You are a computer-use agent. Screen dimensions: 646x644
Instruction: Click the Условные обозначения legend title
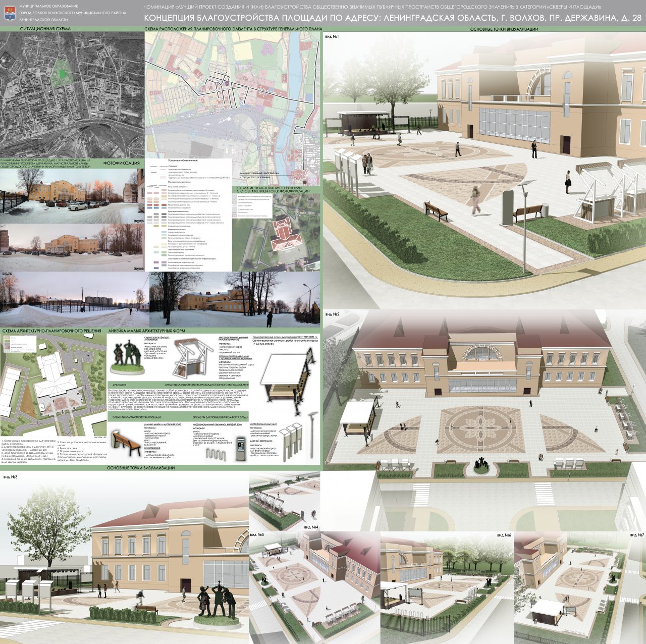coord(183,160)
